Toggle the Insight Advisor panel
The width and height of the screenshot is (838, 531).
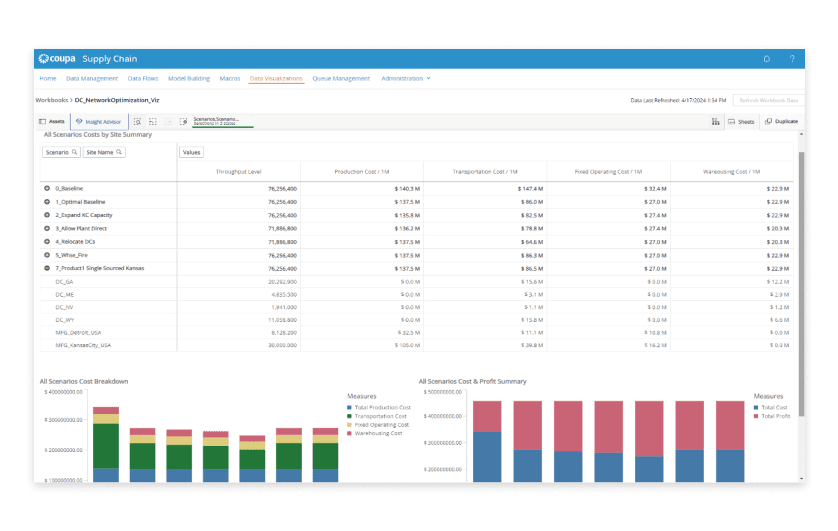click(x=99, y=122)
